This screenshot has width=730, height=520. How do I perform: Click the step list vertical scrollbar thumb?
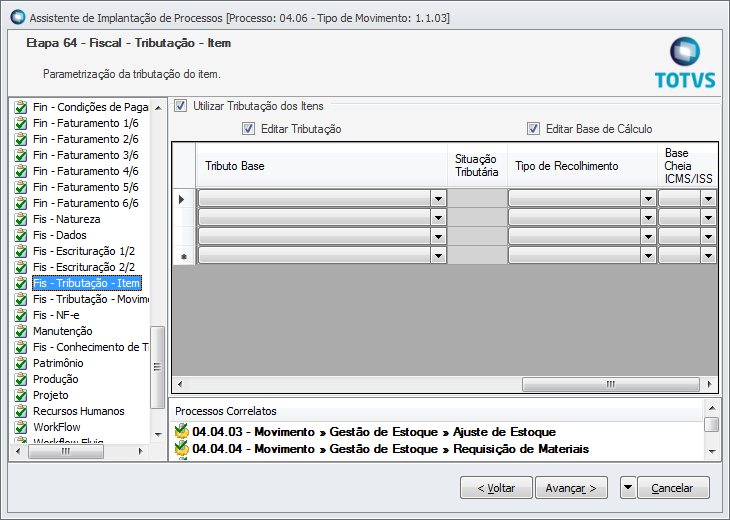[x=157, y=367]
